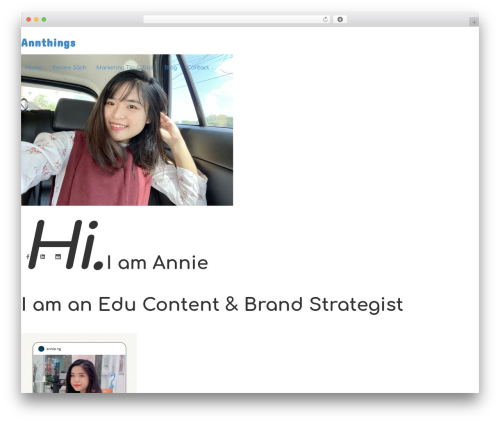The width and height of the screenshot is (500, 423).
Task: Open the Contact menu item
Action: coord(198,67)
